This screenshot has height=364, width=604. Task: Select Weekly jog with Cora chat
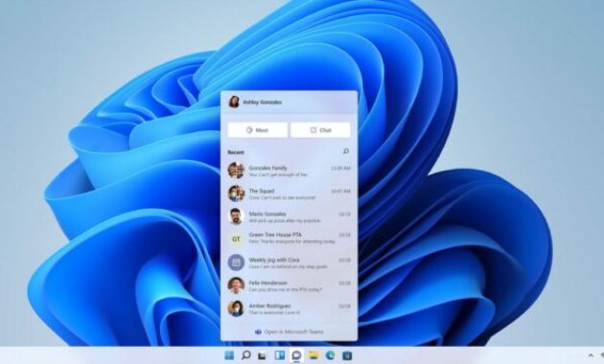289,262
